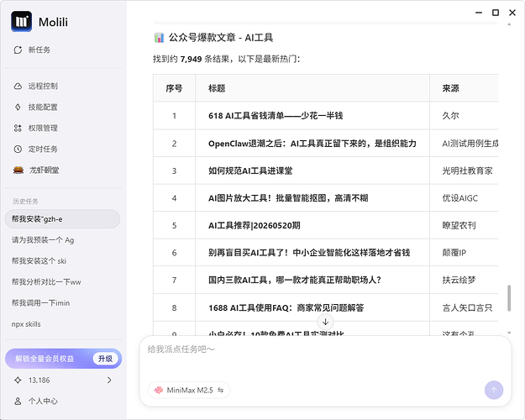Viewport: 525px width, 420px height.
Task: Click scrollbar down arrow at bottom
Action: (x=509, y=333)
